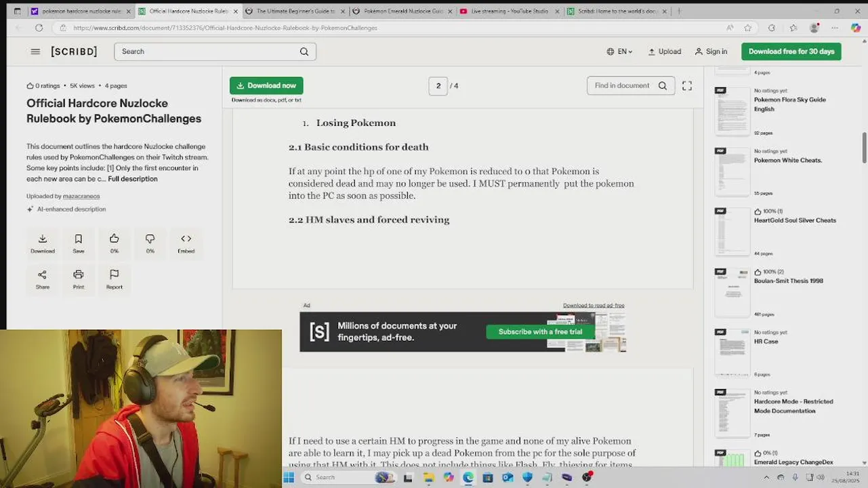Report the document via flag icon

coord(115,279)
